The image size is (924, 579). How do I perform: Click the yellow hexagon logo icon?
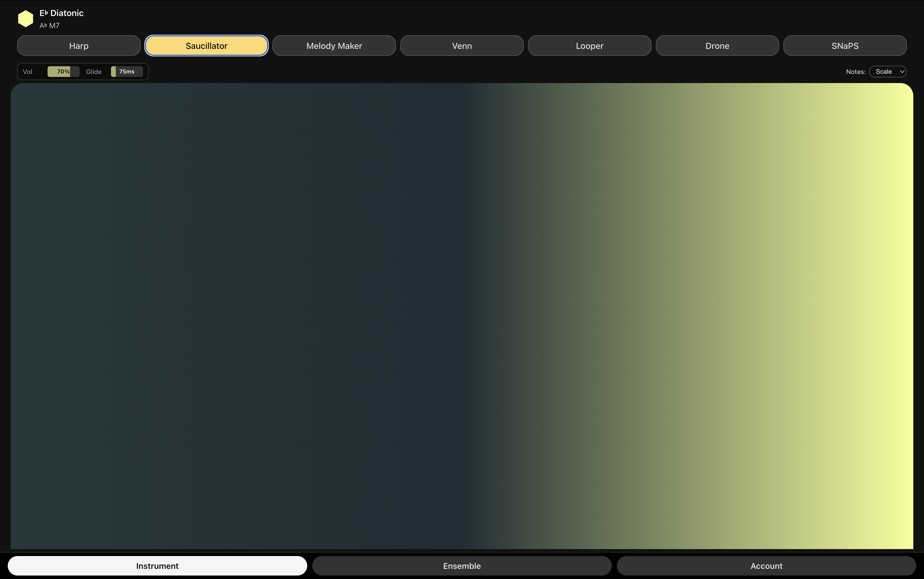tap(26, 19)
